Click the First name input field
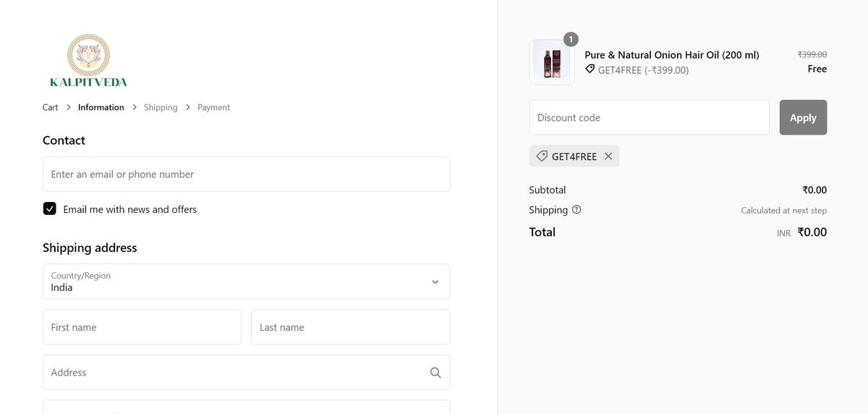 point(142,328)
